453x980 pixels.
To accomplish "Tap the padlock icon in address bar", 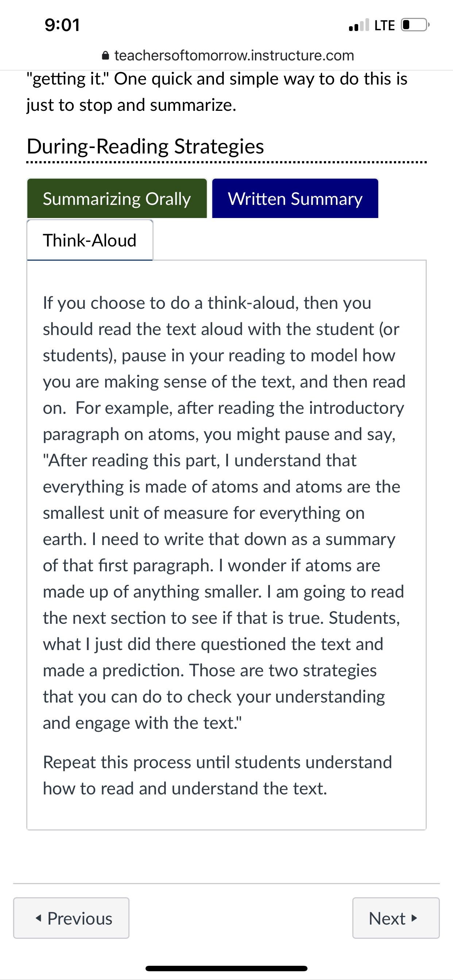I will tap(106, 55).
